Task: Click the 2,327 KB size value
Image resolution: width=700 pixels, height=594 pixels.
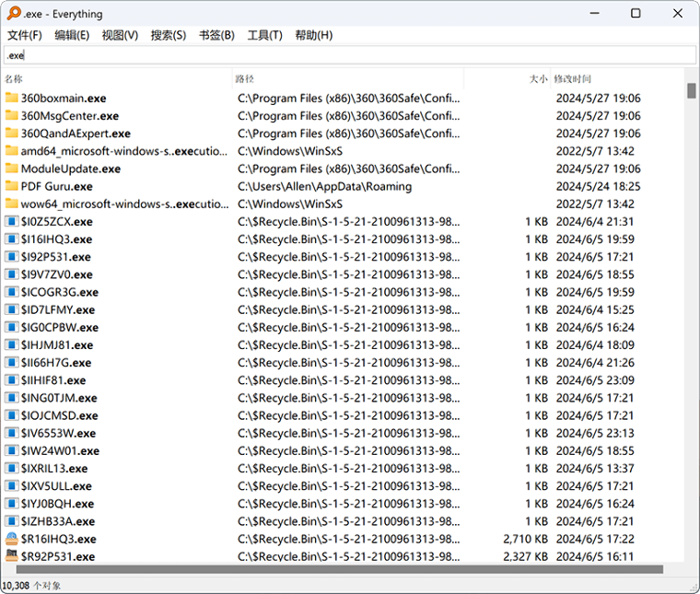Action: (525, 556)
